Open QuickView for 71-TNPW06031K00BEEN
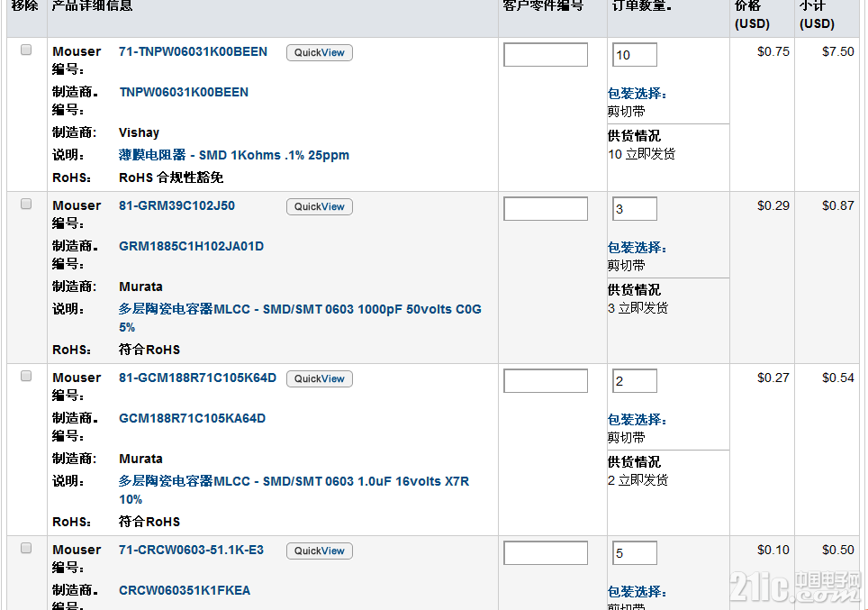Screen dimensions: 868x610 click(320, 52)
